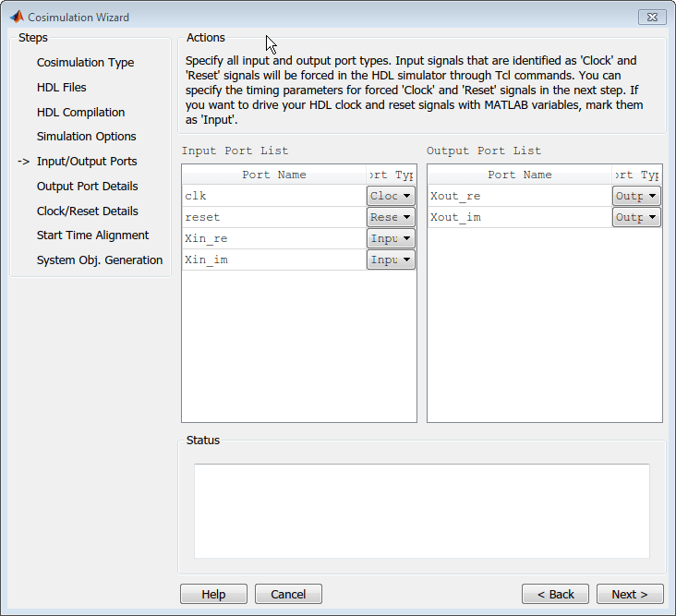Select the Xout_im port name cell

click(520, 217)
